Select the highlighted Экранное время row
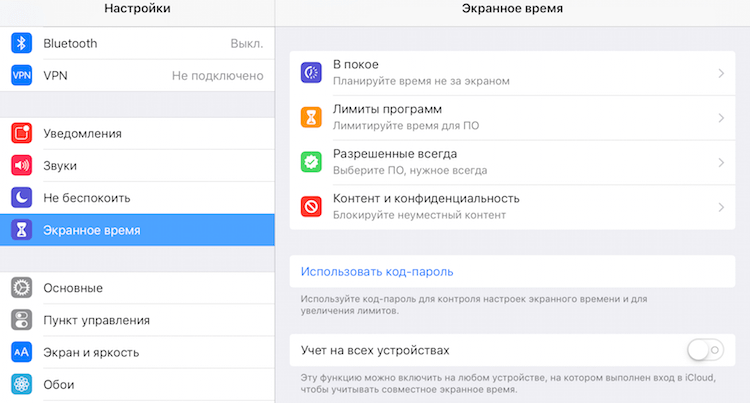 (x=137, y=230)
